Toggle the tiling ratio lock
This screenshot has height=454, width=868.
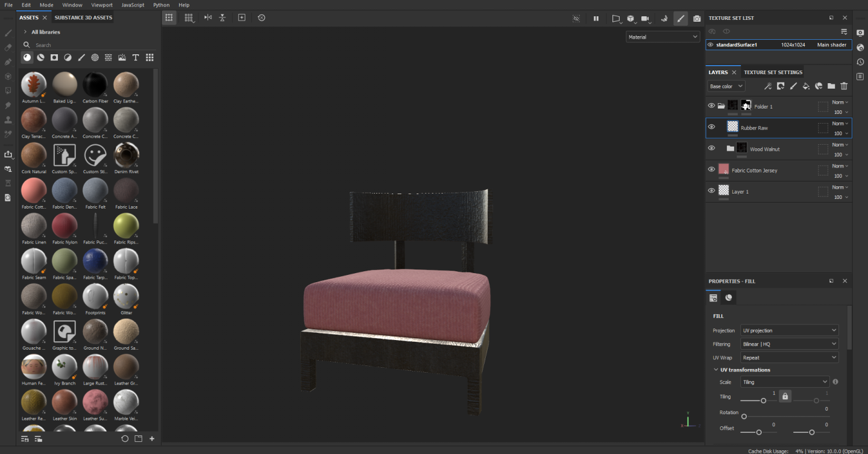[x=785, y=396]
